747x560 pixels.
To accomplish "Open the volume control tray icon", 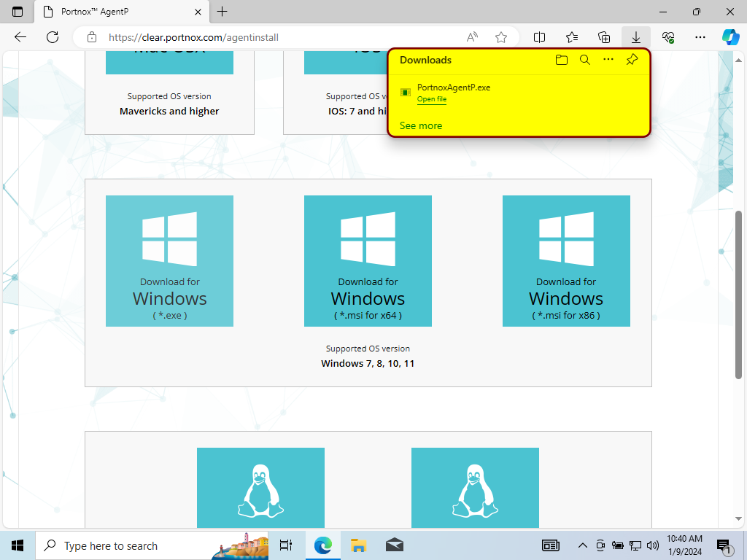I will pyautogui.click(x=653, y=545).
